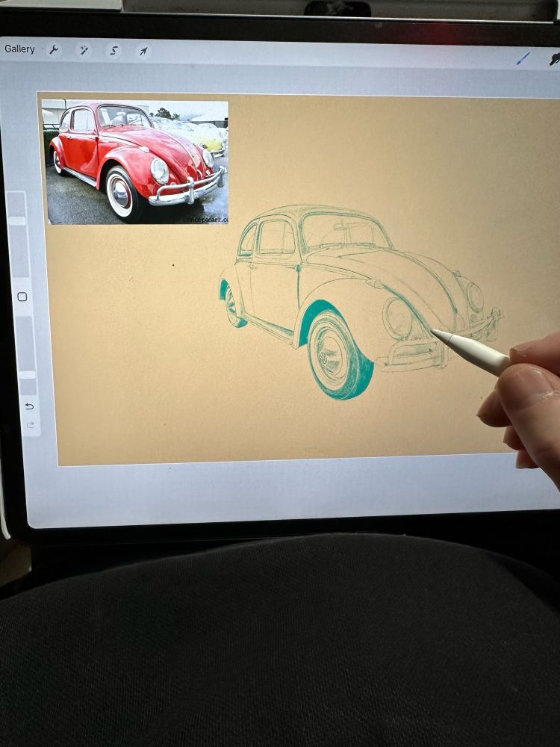560x747 pixels.
Task: Tap the Redo arrow in sidebar
Action: (x=31, y=424)
